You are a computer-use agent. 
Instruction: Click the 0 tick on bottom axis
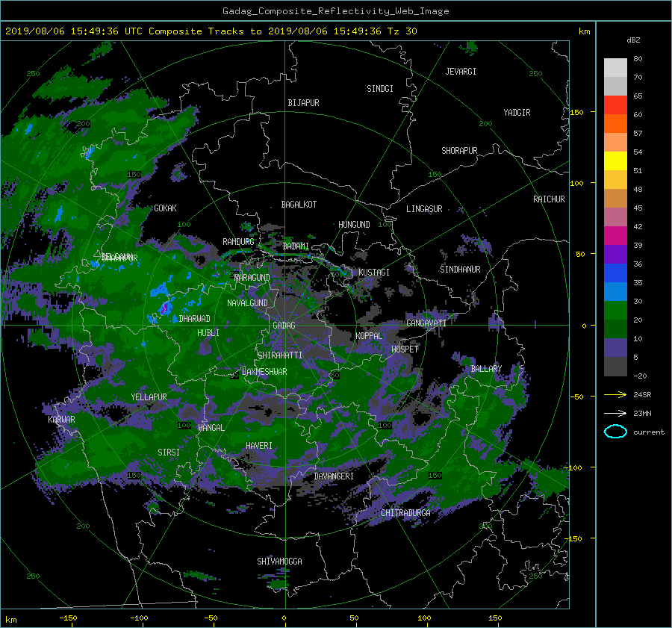(284, 618)
